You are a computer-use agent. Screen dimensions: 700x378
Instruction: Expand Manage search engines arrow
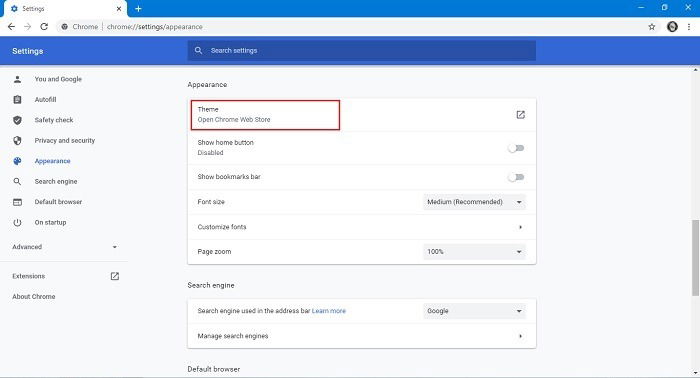point(521,336)
